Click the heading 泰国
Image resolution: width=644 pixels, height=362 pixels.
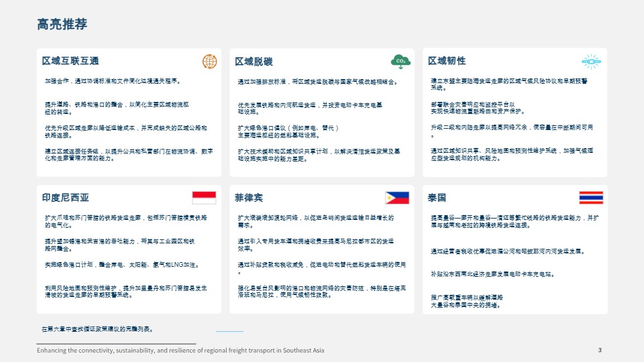[437, 198]
